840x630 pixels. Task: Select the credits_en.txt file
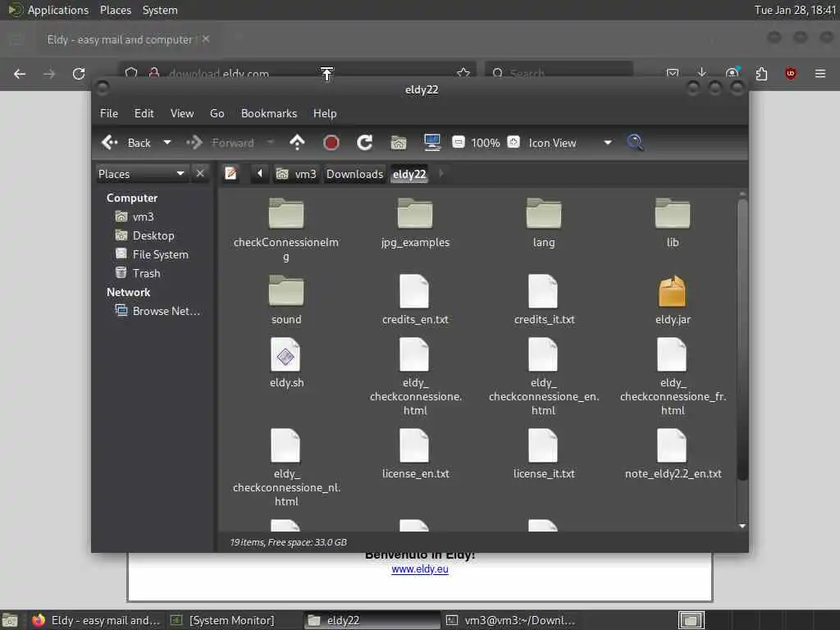tap(415, 299)
